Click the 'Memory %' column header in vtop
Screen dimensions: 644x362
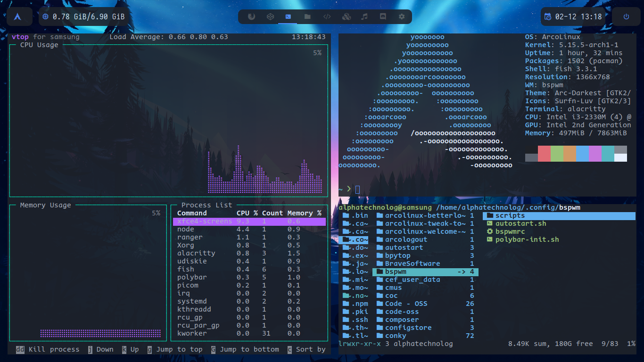[x=305, y=213]
